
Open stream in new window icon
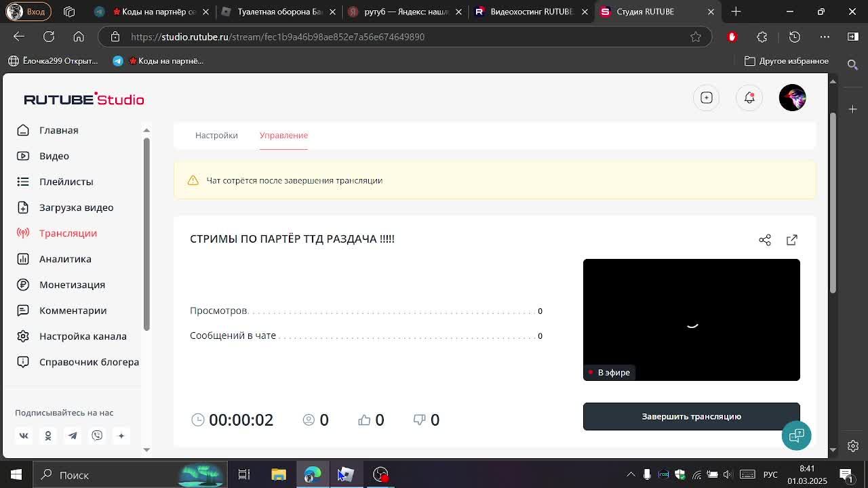(x=792, y=240)
